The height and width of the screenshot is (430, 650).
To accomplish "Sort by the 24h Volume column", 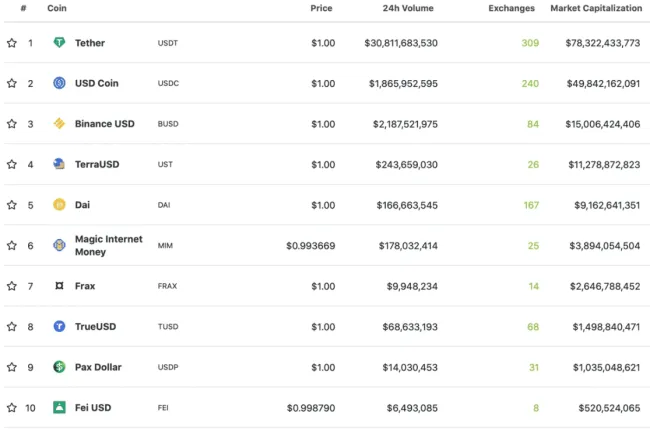I will 407,8.
